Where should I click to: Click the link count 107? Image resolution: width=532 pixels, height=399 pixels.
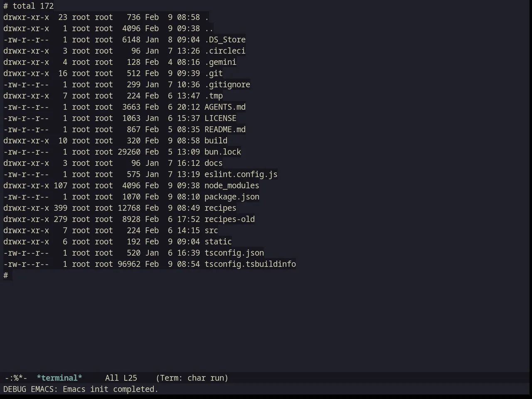60,185
